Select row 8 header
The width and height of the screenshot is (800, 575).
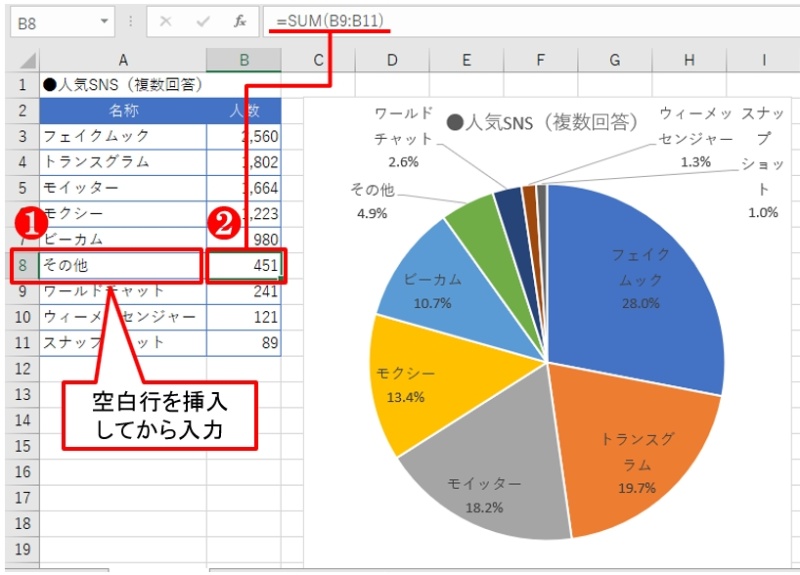[22, 265]
